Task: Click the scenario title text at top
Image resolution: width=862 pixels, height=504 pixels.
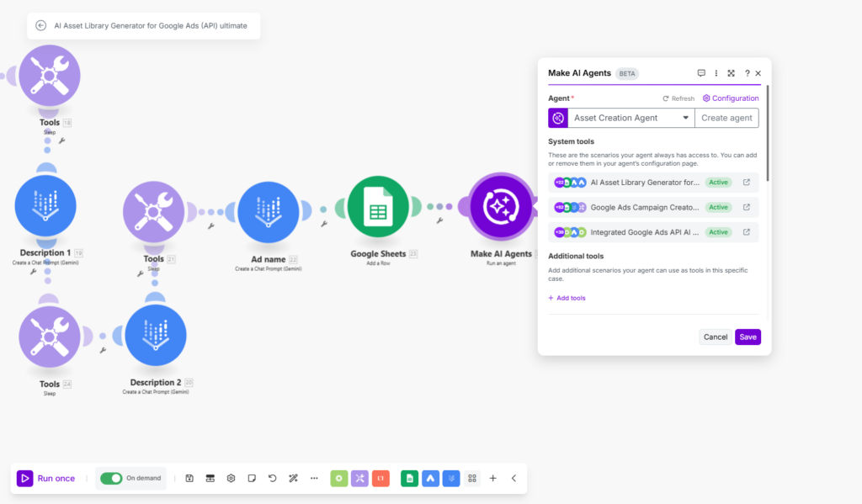Action: coord(151,26)
